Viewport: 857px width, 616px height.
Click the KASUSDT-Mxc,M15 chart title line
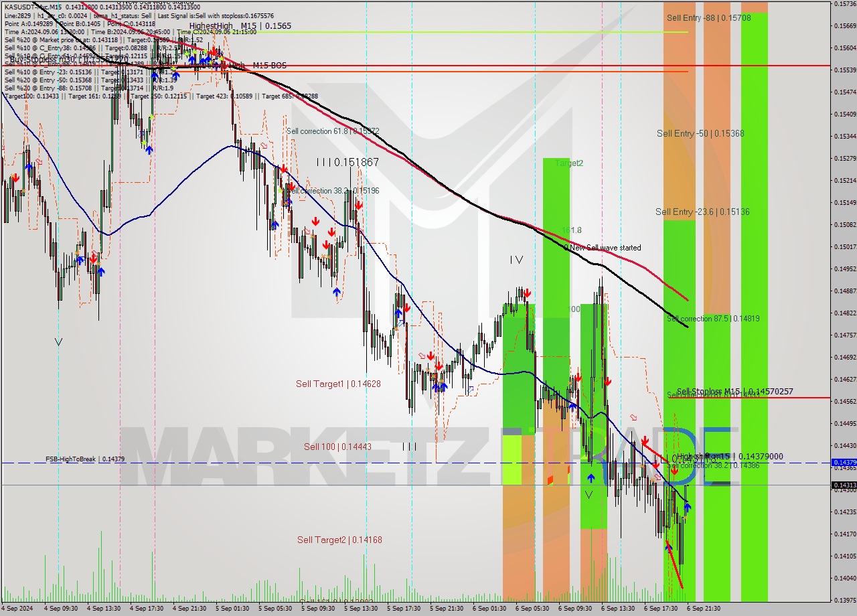102,7
